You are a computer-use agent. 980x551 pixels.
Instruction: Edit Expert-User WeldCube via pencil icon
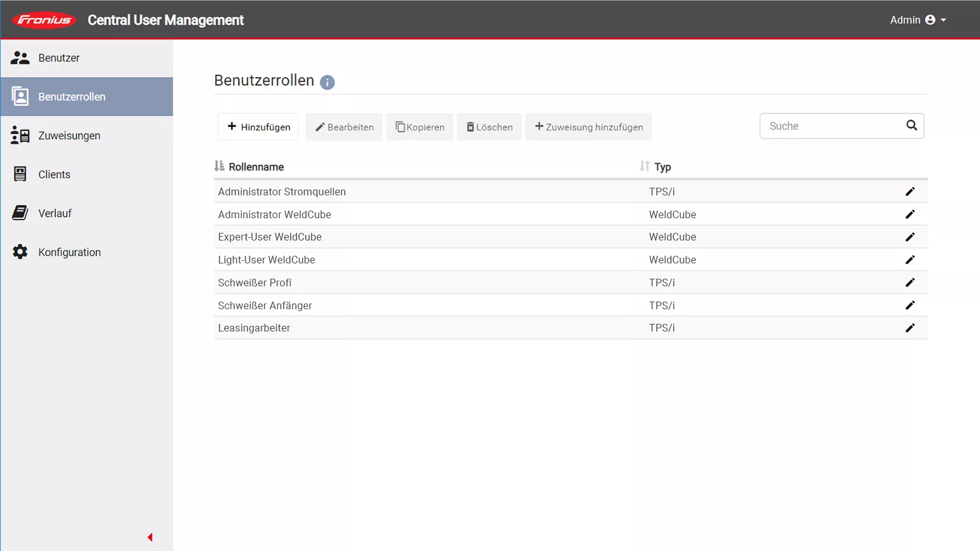[x=910, y=237]
